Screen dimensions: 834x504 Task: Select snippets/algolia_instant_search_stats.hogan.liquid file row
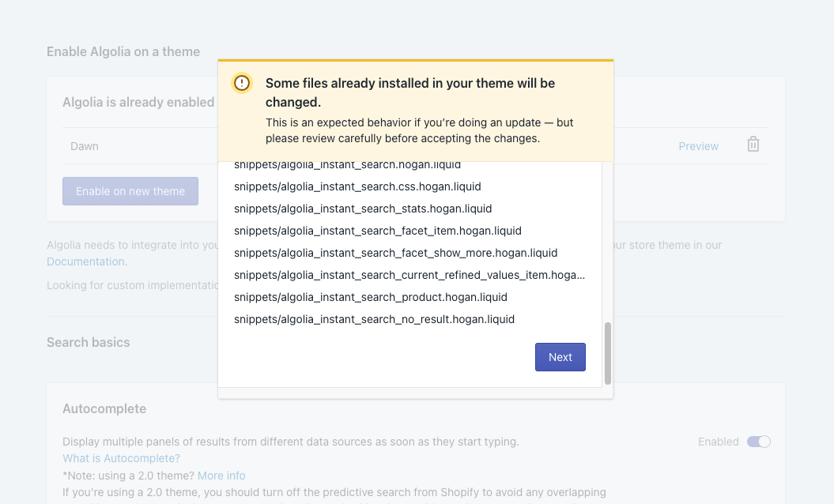[363, 209]
